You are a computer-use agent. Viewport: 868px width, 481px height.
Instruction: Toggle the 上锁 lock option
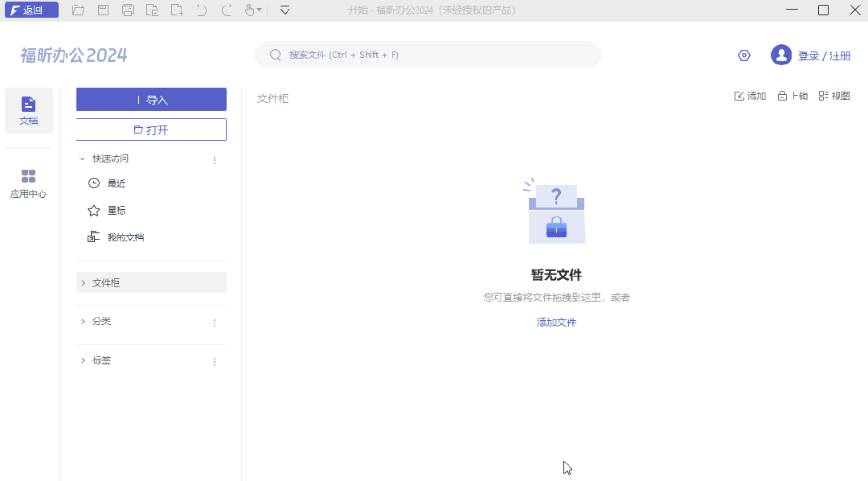792,95
